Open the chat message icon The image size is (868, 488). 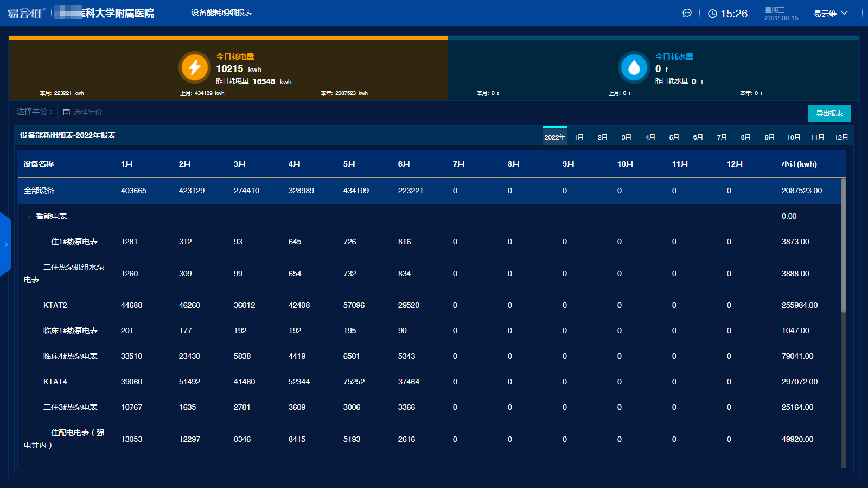687,13
